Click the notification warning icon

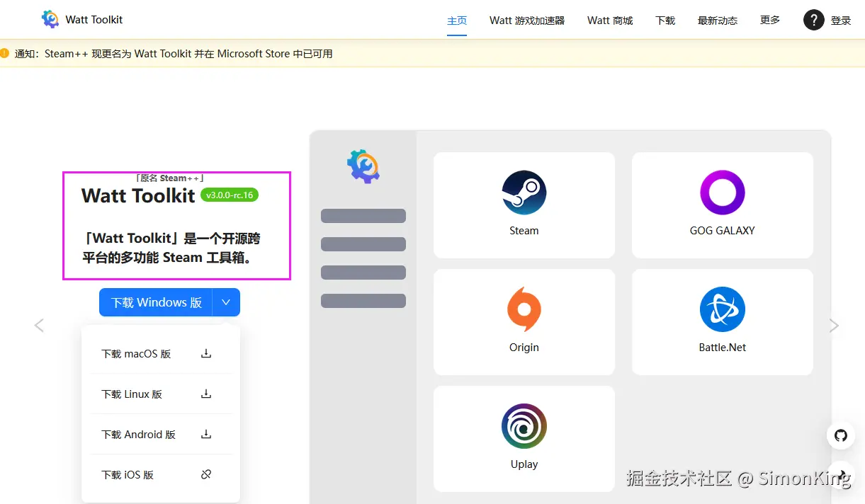4,53
